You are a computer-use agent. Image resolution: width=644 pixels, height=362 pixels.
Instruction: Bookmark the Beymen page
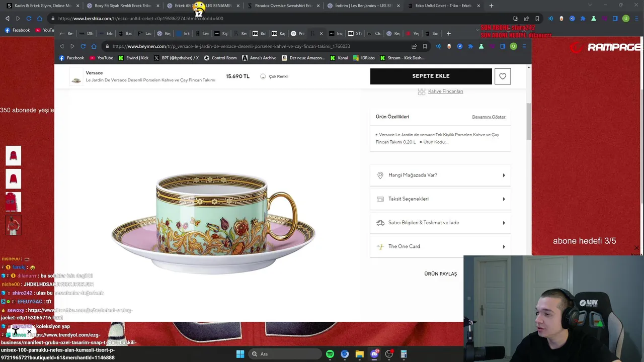(425, 46)
